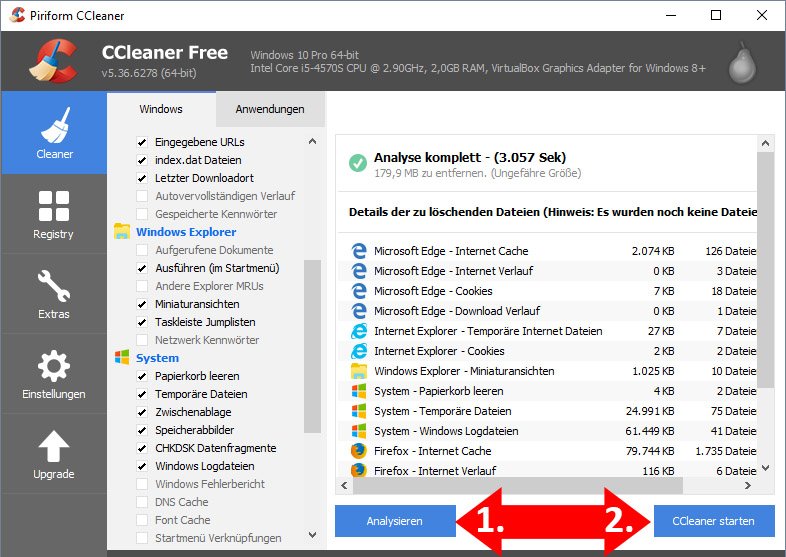This screenshot has height=557, width=786.
Task: Click the Windows Explorer folder icon
Action: coord(122,232)
